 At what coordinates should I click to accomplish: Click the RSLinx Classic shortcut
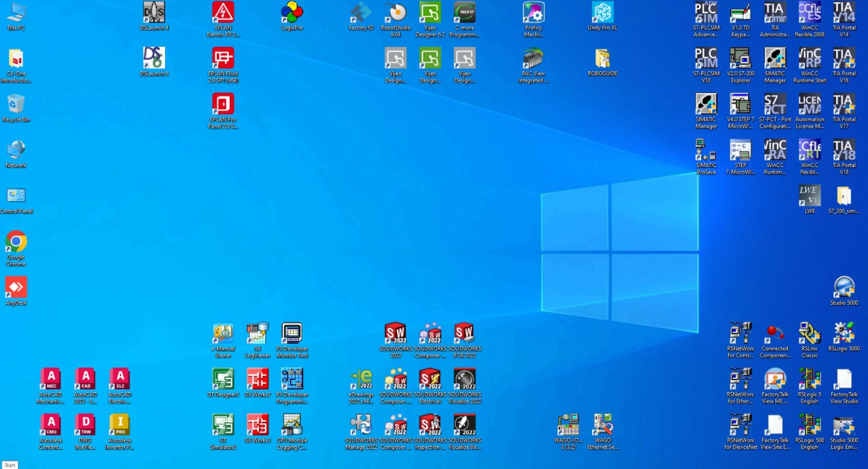pos(810,334)
